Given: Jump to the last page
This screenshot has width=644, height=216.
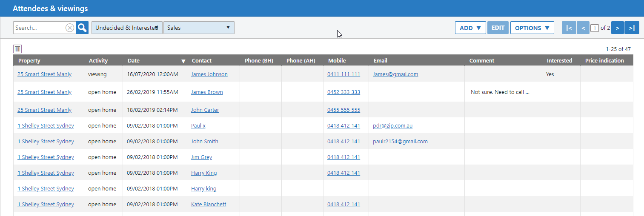Looking at the screenshot, I should pos(632,28).
